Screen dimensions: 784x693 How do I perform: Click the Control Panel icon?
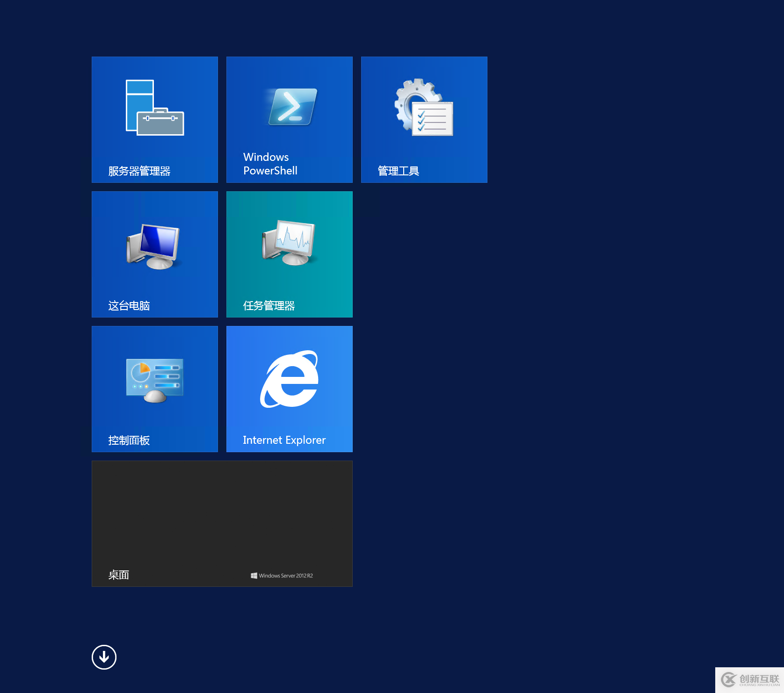pos(154,380)
